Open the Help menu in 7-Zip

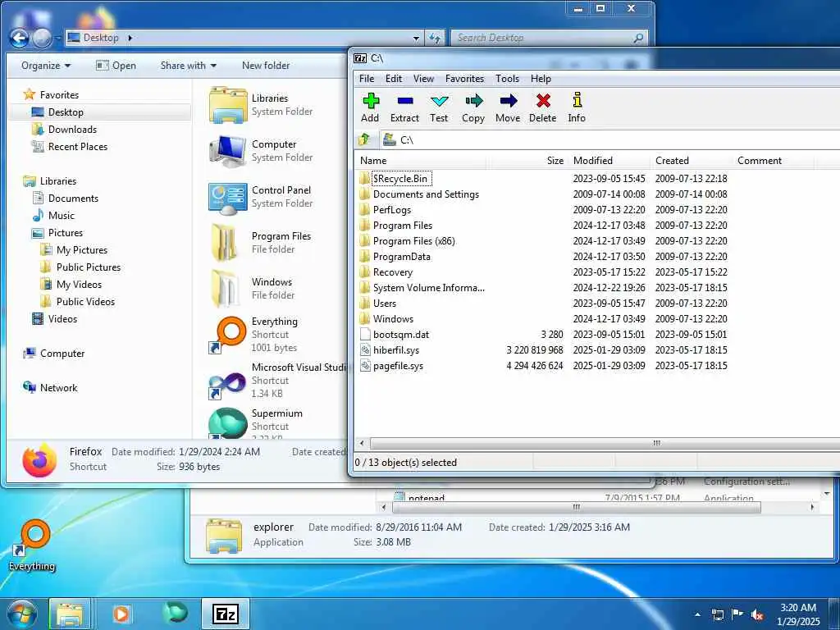(x=541, y=79)
